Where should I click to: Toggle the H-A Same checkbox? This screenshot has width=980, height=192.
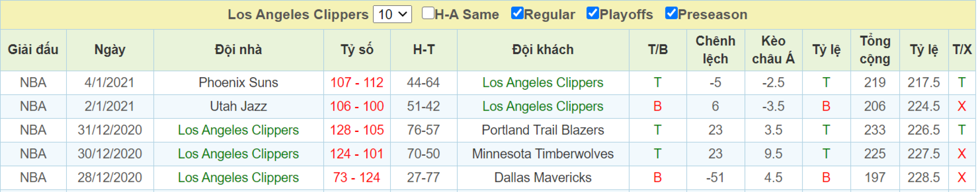tap(428, 13)
